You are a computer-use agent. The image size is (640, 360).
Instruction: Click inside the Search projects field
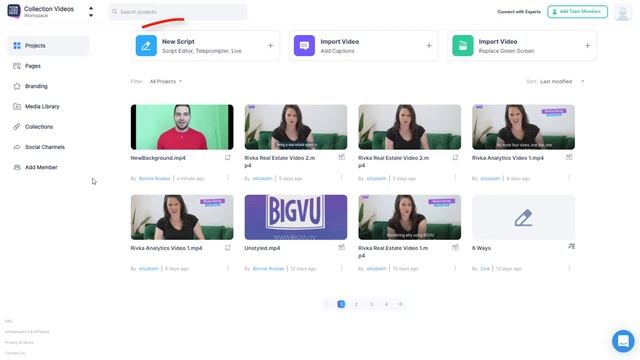tap(178, 12)
